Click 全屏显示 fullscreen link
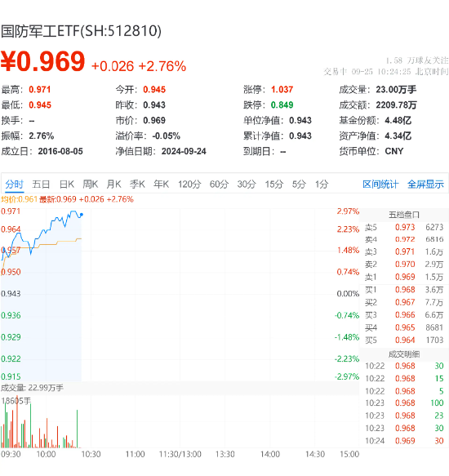The height and width of the screenshot is (476, 449). click(x=425, y=184)
